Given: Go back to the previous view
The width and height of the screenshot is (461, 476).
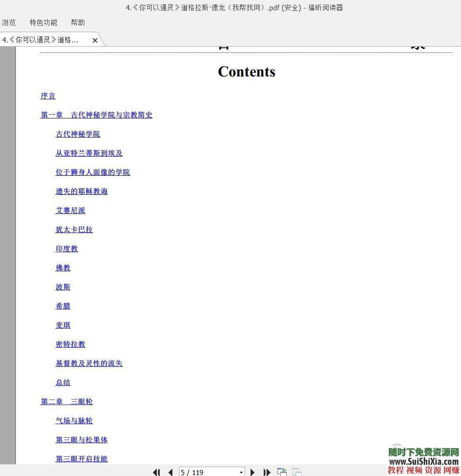Looking at the screenshot, I should pyautogui.click(x=282, y=472).
